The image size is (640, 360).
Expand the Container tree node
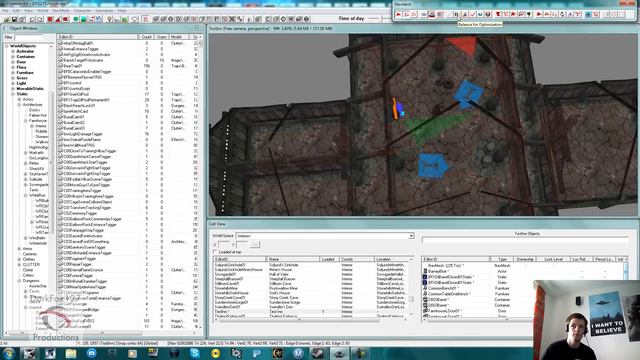pos(13,57)
